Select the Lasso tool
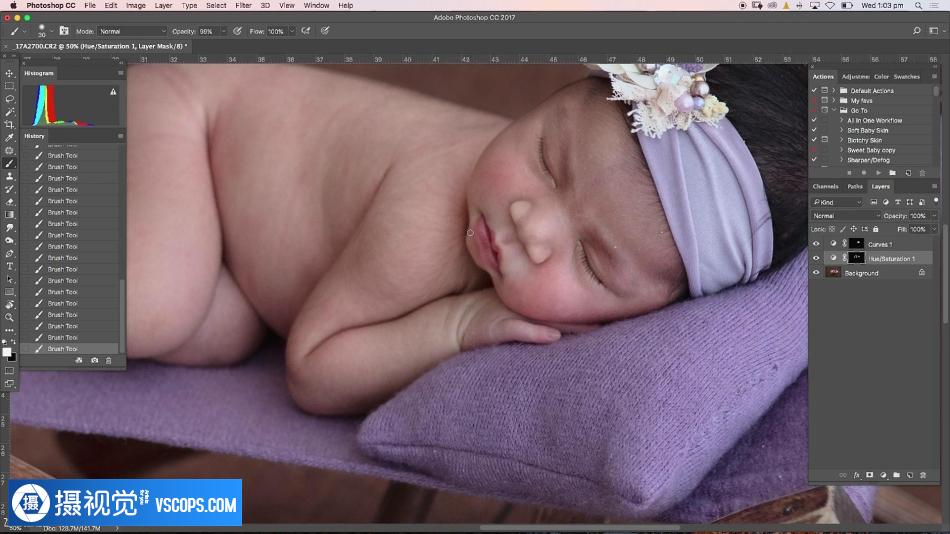The height and width of the screenshot is (534, 950). 9,99
